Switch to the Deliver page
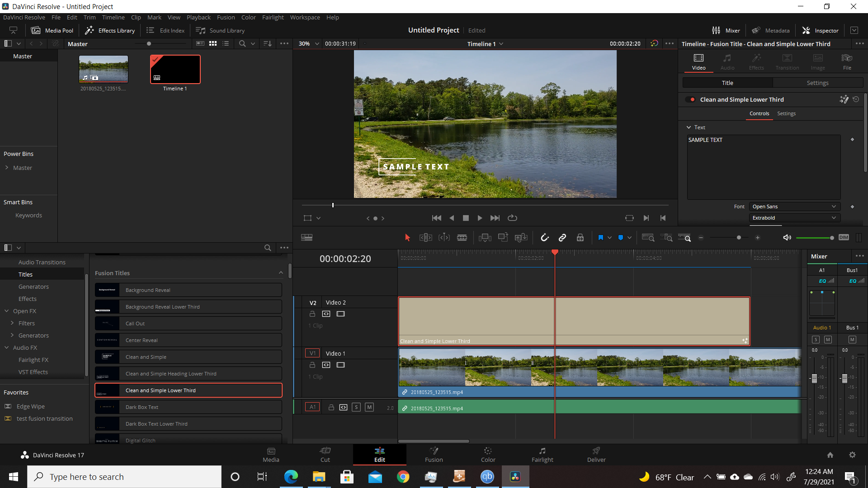The height and width of the screenshot is (488, 868). 596,455
